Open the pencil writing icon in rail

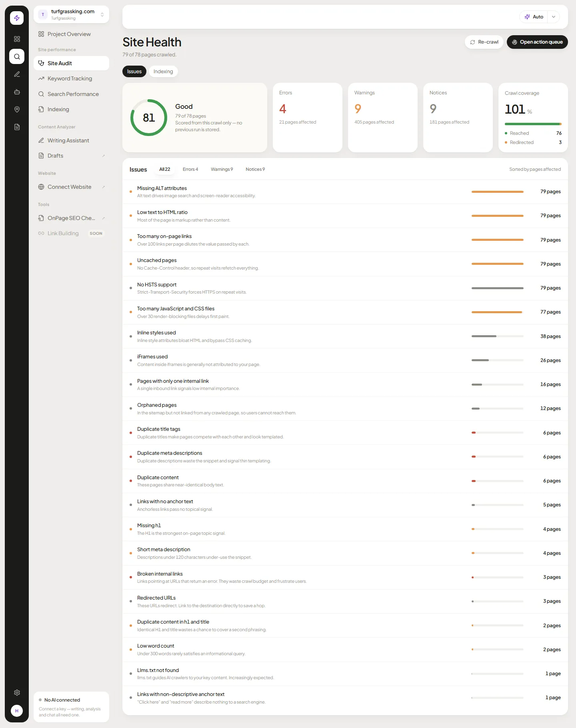(x=17, y=74)
